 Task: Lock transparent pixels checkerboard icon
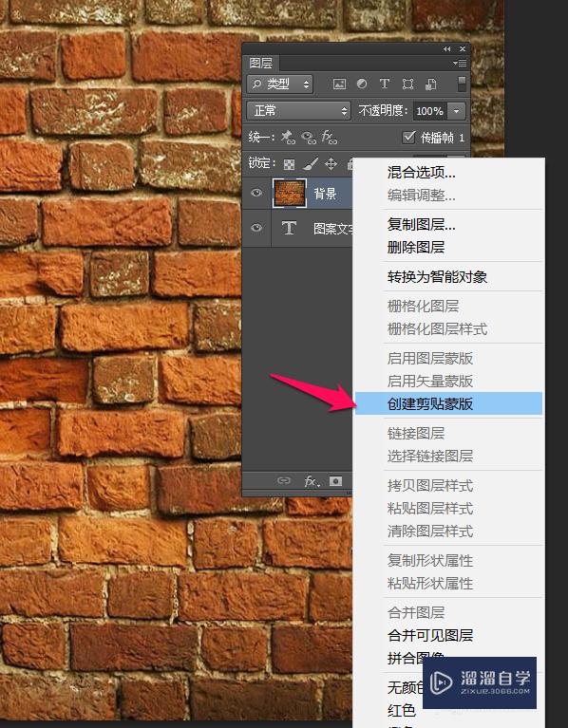pos(289,164)
